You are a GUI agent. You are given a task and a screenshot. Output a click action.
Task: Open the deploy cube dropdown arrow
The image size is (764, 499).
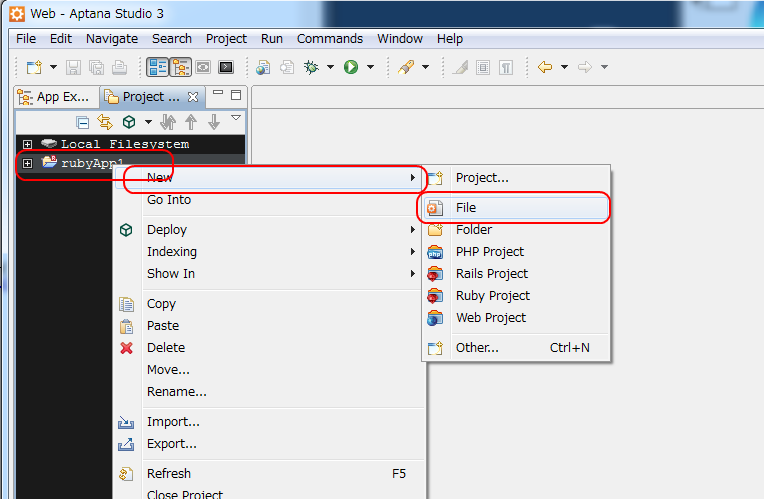148,122
